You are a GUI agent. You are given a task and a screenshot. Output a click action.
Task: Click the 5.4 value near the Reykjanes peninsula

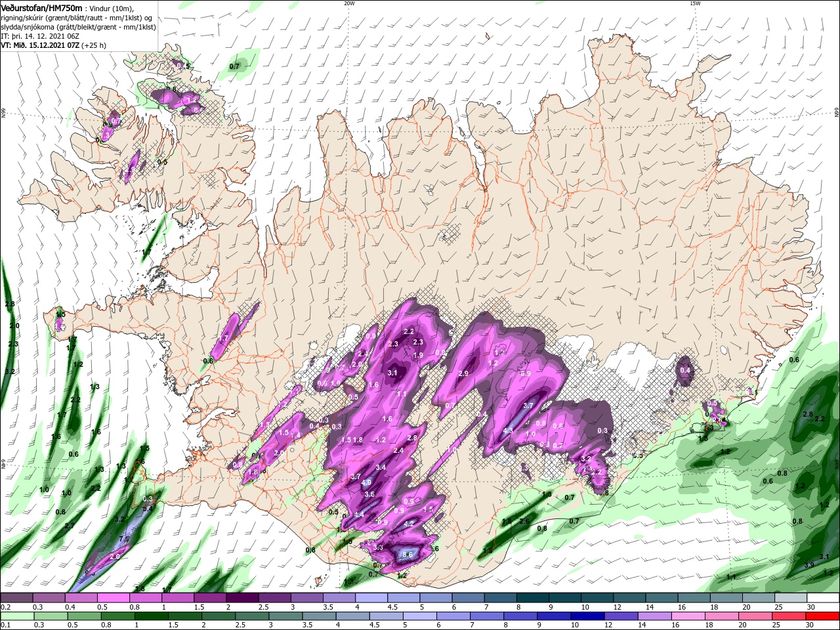click(x=148, y=509)
